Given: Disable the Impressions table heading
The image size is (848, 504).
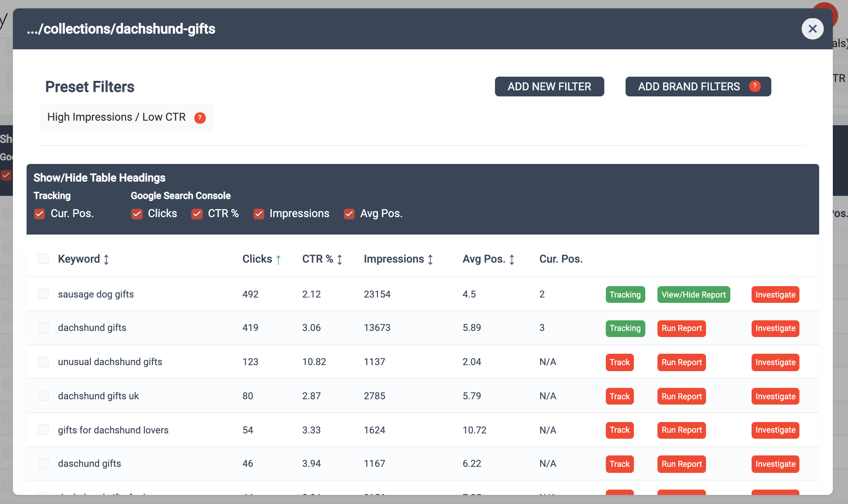Looking at the screenshot, I should pos(258,214).
